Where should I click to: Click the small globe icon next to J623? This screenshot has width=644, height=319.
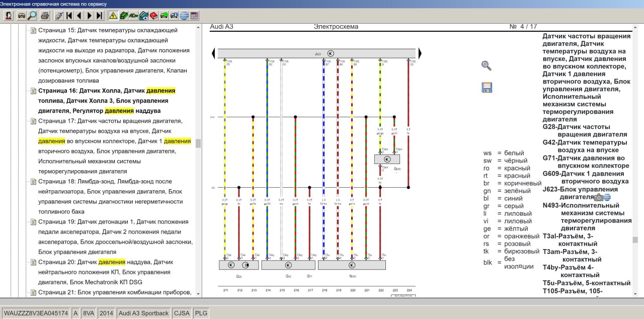point(607,197)
